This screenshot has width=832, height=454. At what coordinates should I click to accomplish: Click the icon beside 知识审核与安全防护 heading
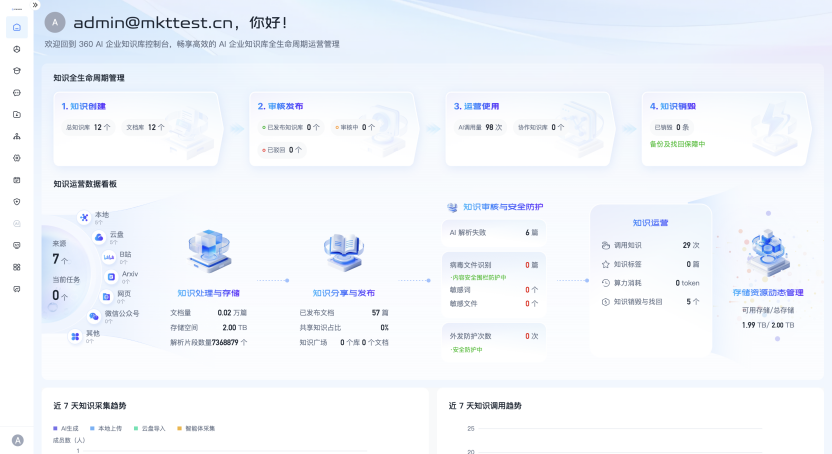click(x=452, y=207)
